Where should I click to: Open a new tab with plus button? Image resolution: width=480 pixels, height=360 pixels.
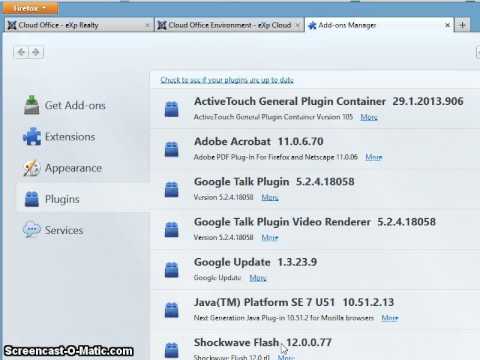pyautogui.click(x=462, y=25)
